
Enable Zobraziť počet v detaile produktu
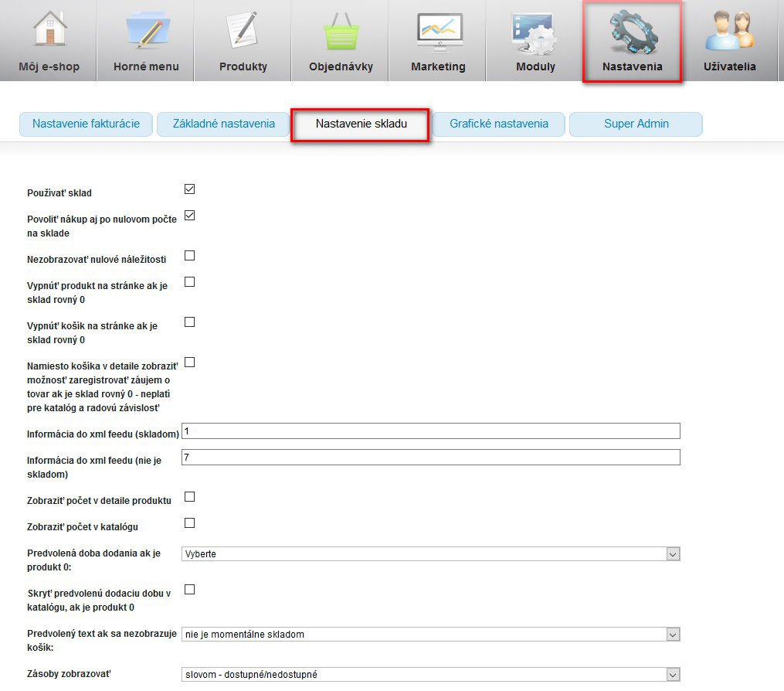point(189,497)
